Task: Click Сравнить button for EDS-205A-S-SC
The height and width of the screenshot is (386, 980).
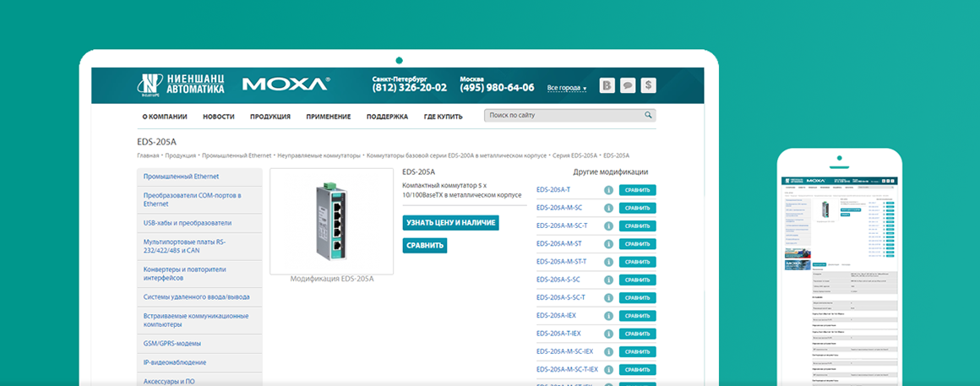Action: pyautogui.click(x=638, y=280)
